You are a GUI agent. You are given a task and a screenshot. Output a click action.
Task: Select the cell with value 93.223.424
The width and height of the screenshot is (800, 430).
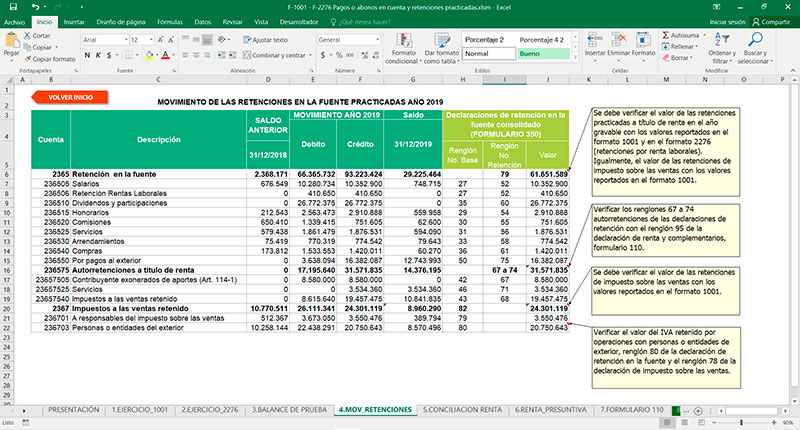tap(360, 174)
